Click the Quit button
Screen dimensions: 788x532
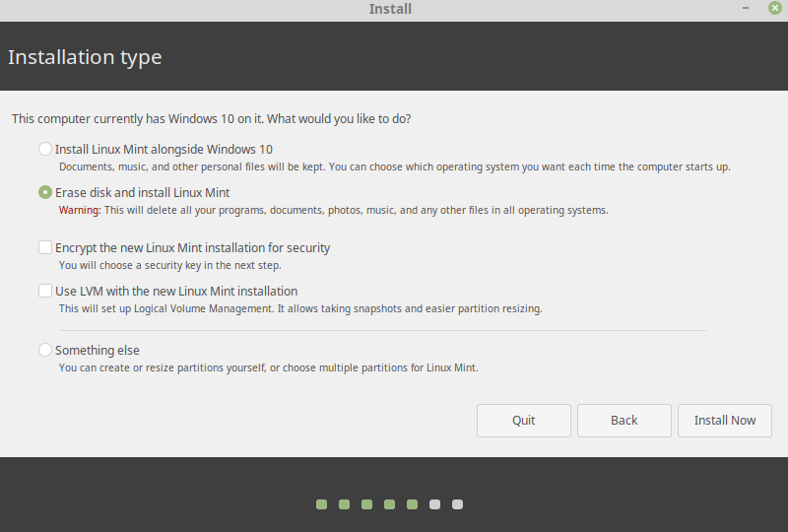click(x=524, y=421)
